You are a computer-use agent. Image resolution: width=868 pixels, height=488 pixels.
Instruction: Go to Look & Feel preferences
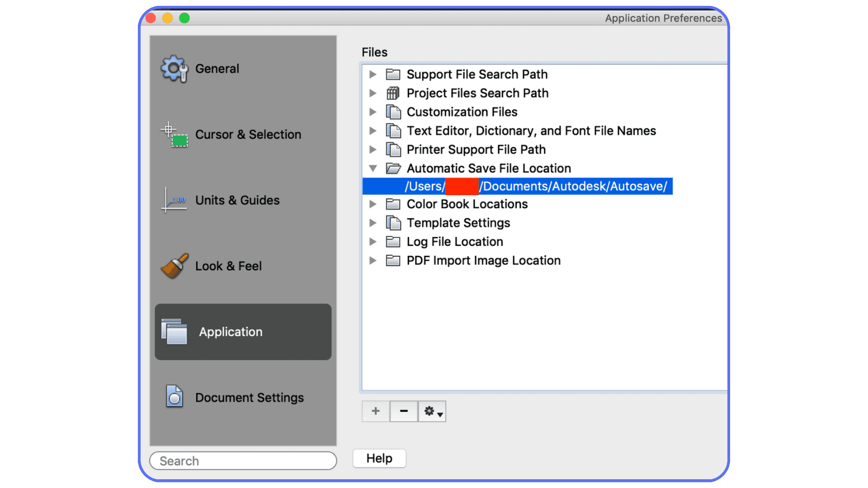click(x=243, y=266)
